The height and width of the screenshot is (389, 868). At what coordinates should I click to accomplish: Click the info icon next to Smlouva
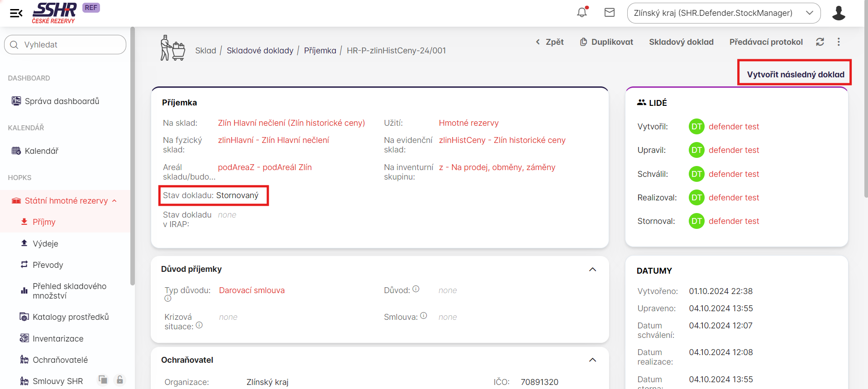pyautogui.click(x=424, y=316)
